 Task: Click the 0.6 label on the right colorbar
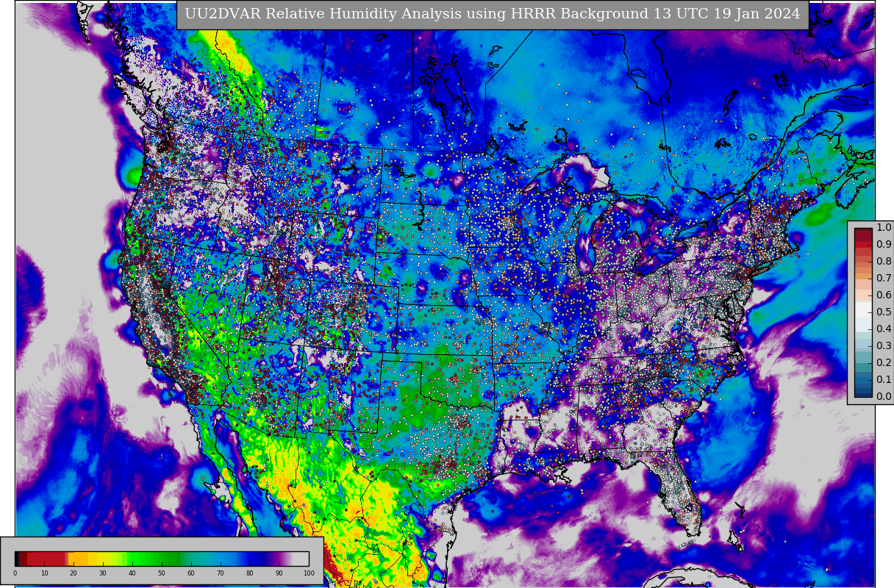884,295
